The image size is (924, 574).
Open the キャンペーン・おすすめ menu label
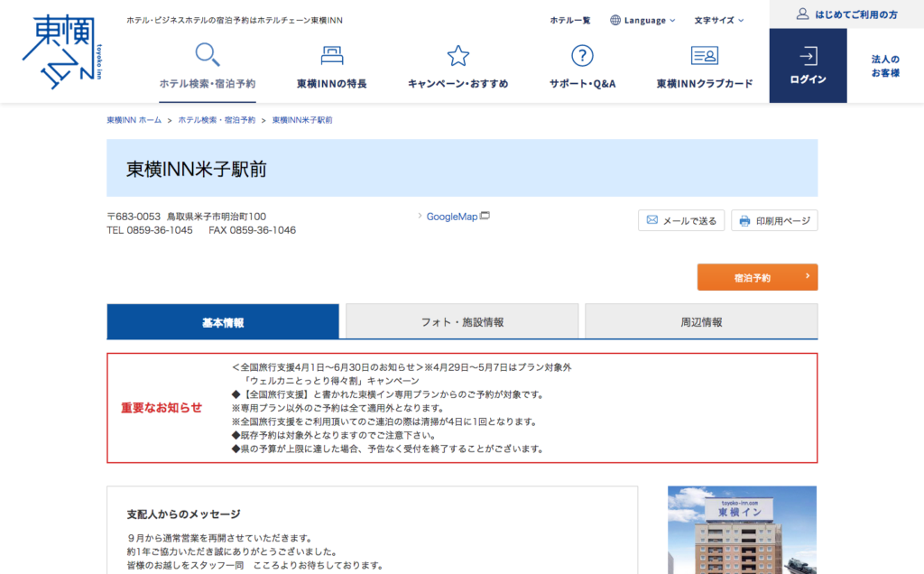tap(457, 84)
